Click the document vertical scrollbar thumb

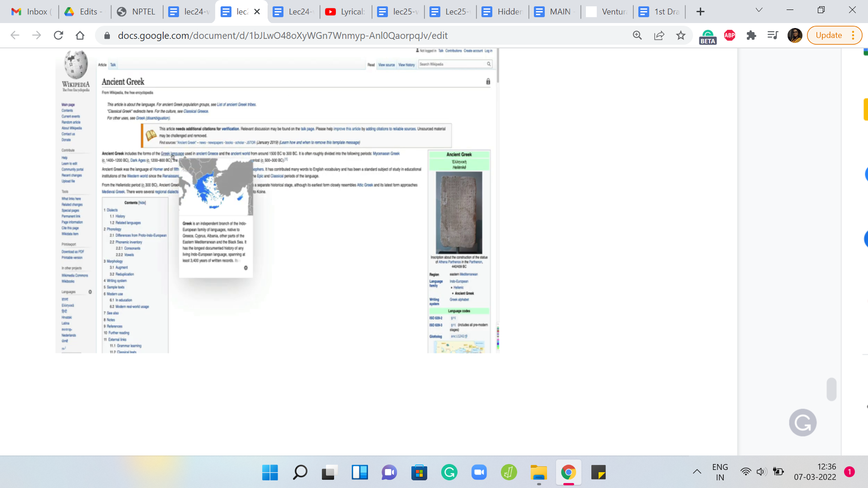831,389
